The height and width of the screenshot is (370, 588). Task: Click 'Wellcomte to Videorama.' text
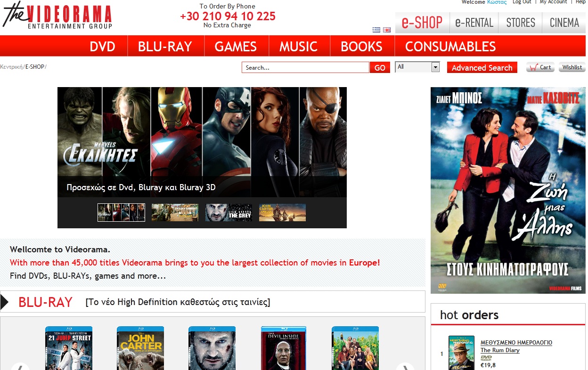click(60, 249)
